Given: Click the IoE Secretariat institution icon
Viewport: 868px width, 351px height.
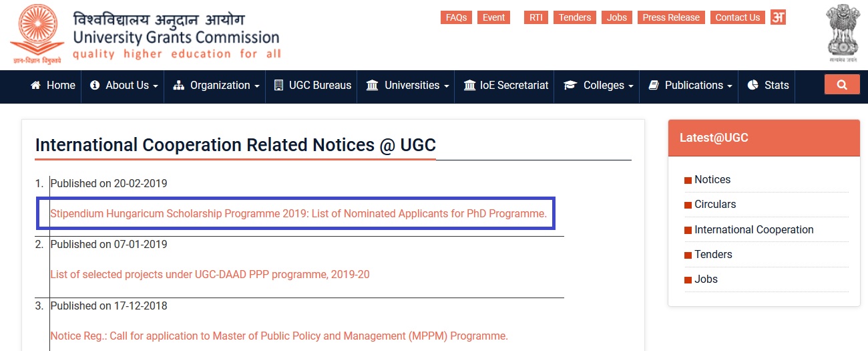Looking at the screenshot, I should point(469,86).
